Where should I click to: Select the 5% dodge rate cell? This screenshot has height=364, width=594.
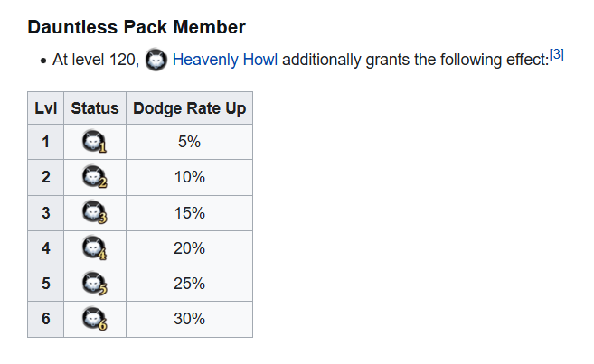click(x=190, y=142)
